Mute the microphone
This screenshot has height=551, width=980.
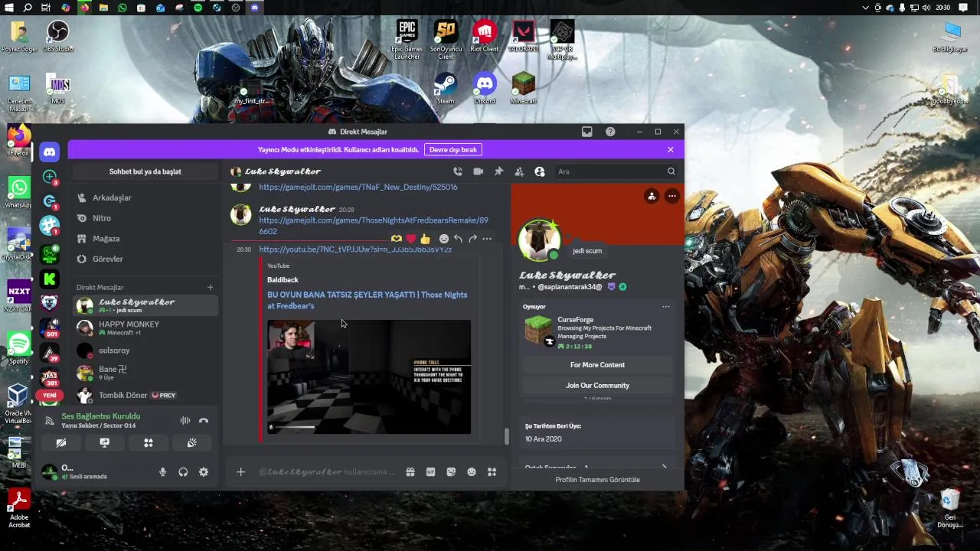click(x=162, y=472)
